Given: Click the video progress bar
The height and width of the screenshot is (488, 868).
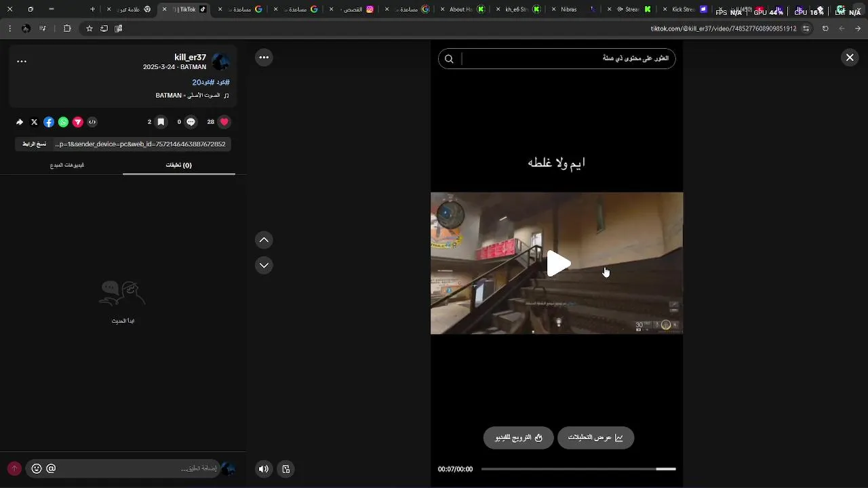Looking at the screenshot, I should point(578,468).
